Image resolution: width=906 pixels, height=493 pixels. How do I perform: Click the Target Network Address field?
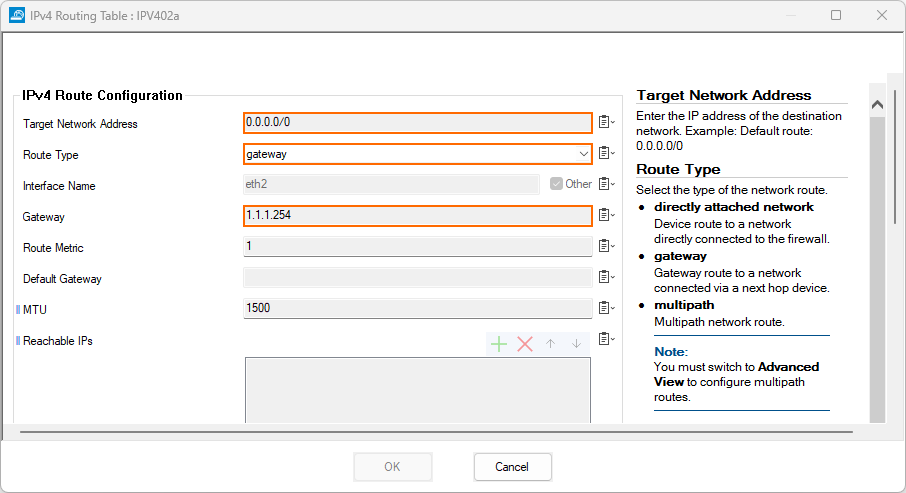pyautogui.click(x=417, y=123)
